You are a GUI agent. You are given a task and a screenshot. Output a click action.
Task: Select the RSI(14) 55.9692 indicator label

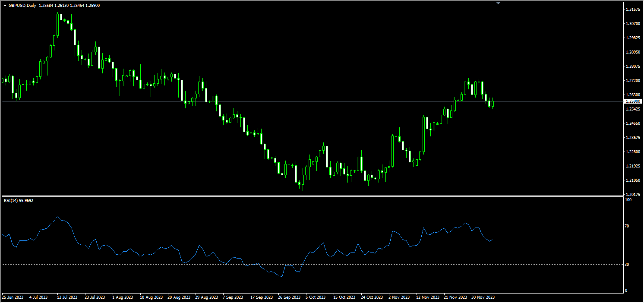(19, 200)
